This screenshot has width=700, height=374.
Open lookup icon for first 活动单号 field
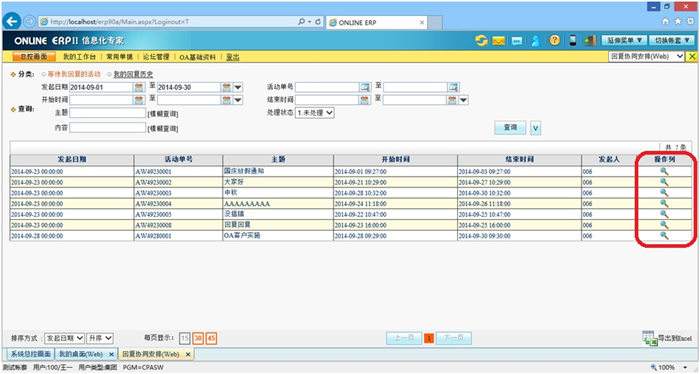[365, 87]
